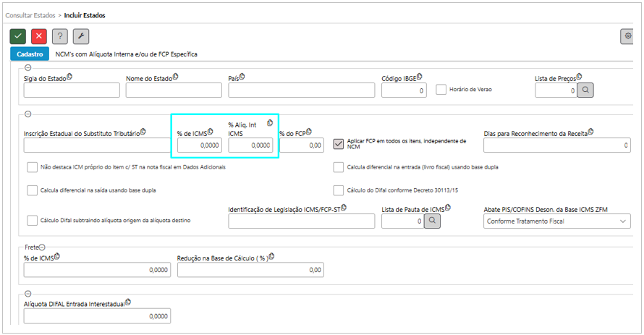This screenshot has height=335, width=644.
Task: Uncheck Aplicar FCP em todos os itens
Action: pyautogui.click(x=339, y=144)
